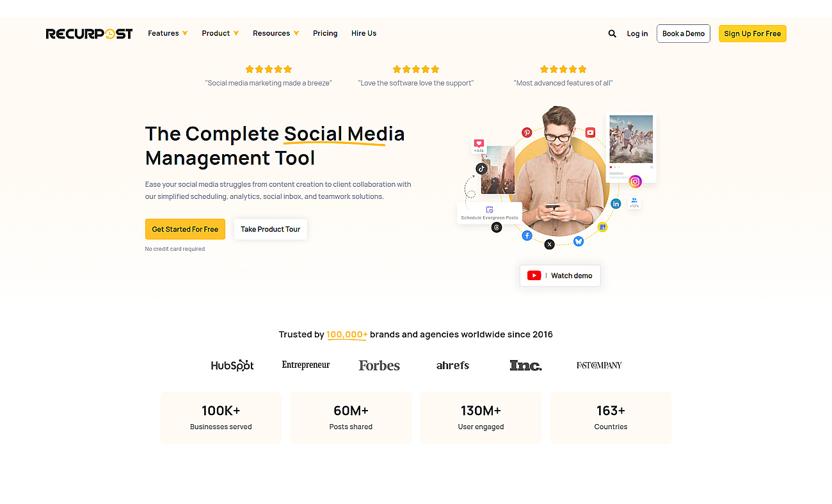Click the "163+ Countries" stat card

611,418
